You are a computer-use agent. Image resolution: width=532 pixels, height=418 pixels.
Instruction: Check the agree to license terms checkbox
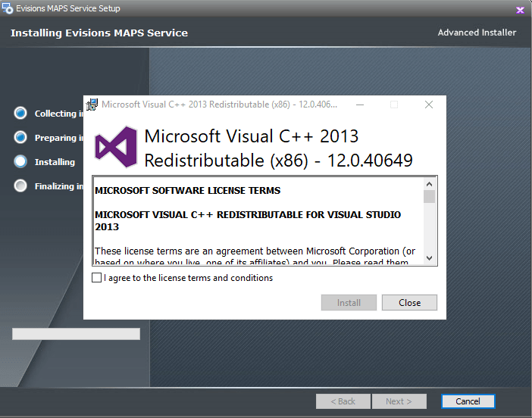[x=97, y=278]
